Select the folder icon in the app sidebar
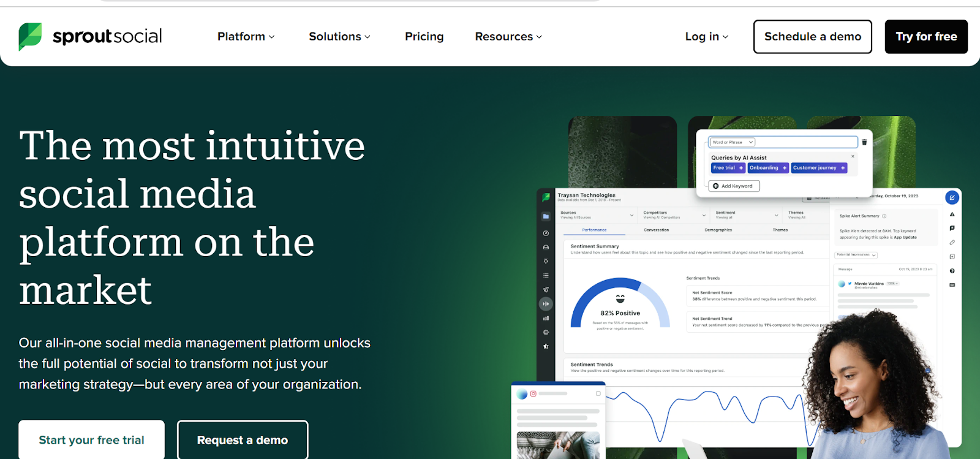980x459 pixels. (x=546, y=216)
